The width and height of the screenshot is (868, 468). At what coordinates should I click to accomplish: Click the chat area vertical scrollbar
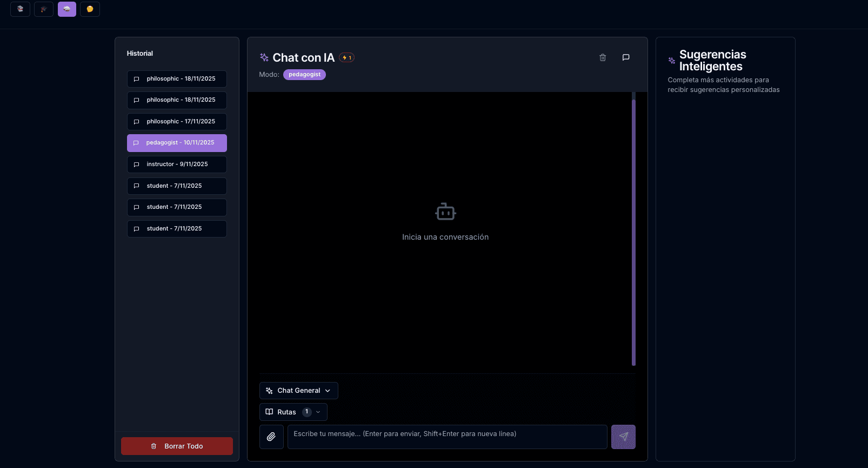point(633,233)
